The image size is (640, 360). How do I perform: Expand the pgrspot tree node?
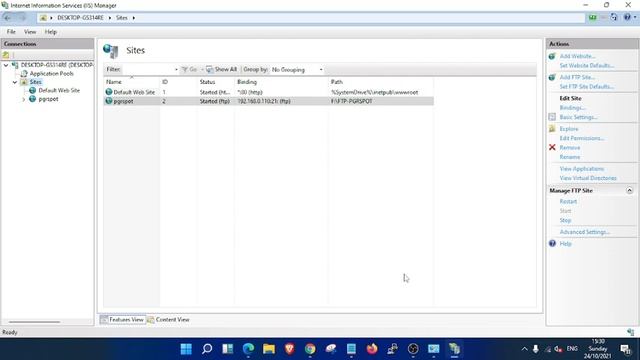click(x=24, y=99)
